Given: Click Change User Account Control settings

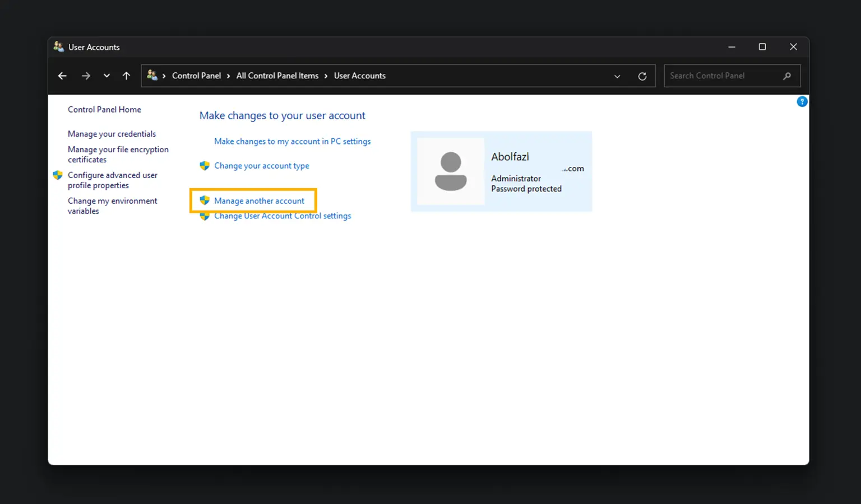Looking at the screenshot, I should click(x=283, y=217).
